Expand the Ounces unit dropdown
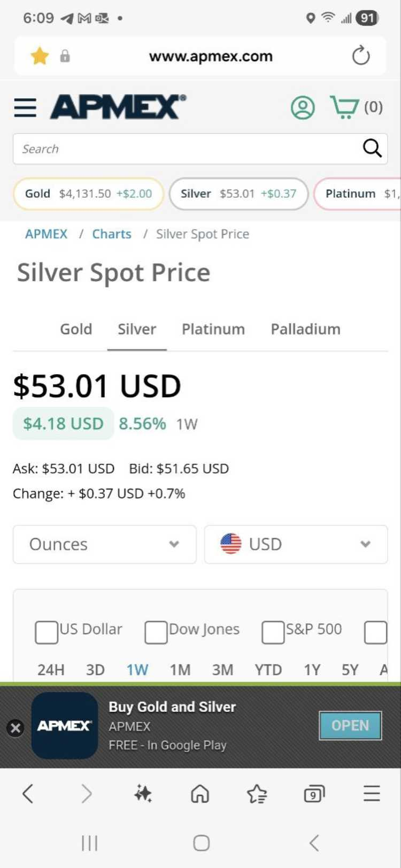 [105, 544]
